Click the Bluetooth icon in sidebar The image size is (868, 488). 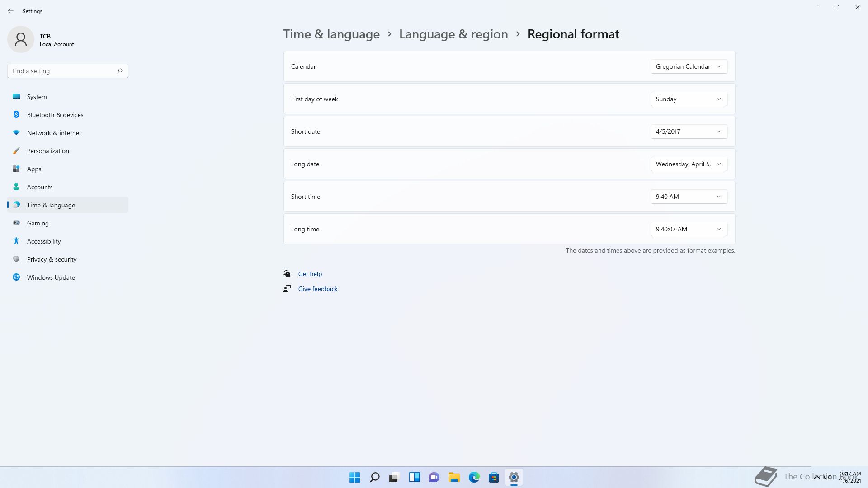[16, 115]
